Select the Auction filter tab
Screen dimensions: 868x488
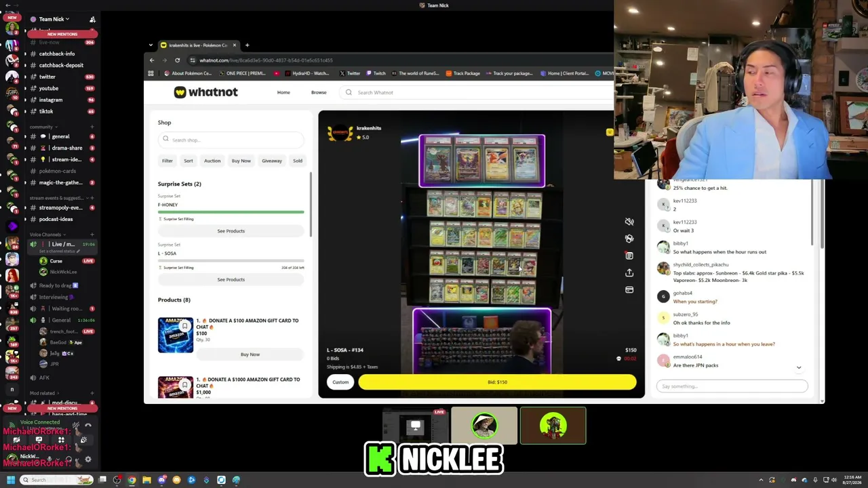(212, 161)
